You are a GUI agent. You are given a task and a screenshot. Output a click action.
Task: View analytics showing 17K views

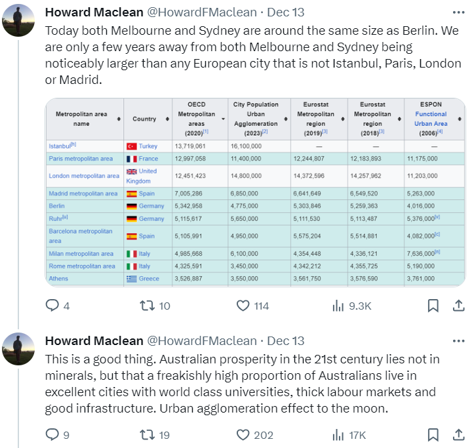340,435
